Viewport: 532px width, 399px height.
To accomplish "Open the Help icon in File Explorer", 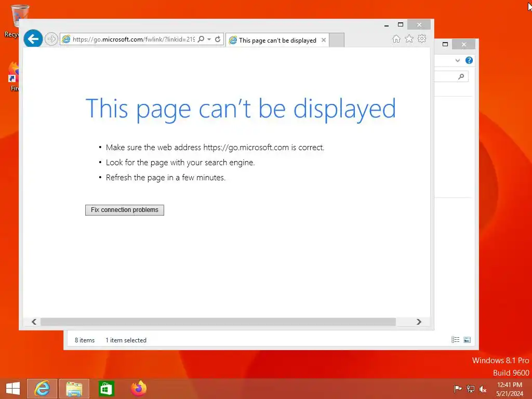I will coord(469,60).
